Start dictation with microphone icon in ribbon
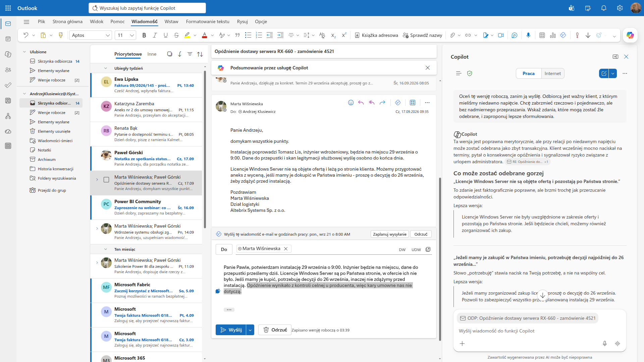The height and width of the screenshot is (362, 644). click(x=528, y=35)
